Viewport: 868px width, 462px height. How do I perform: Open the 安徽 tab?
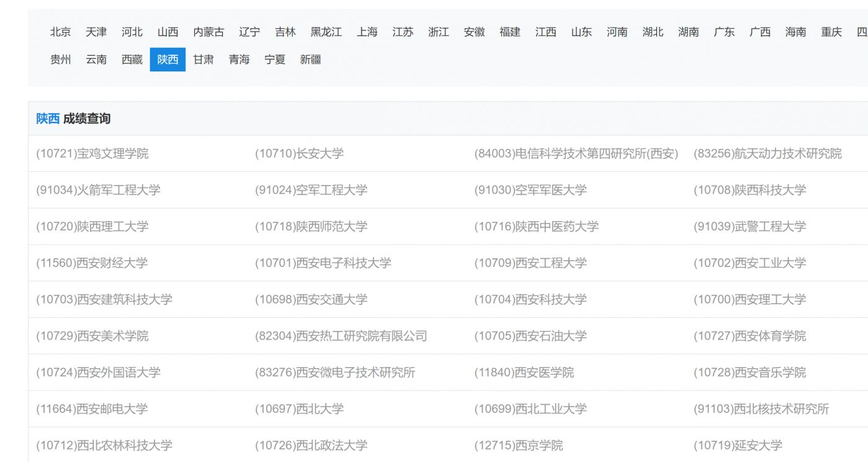pos(474,32)
